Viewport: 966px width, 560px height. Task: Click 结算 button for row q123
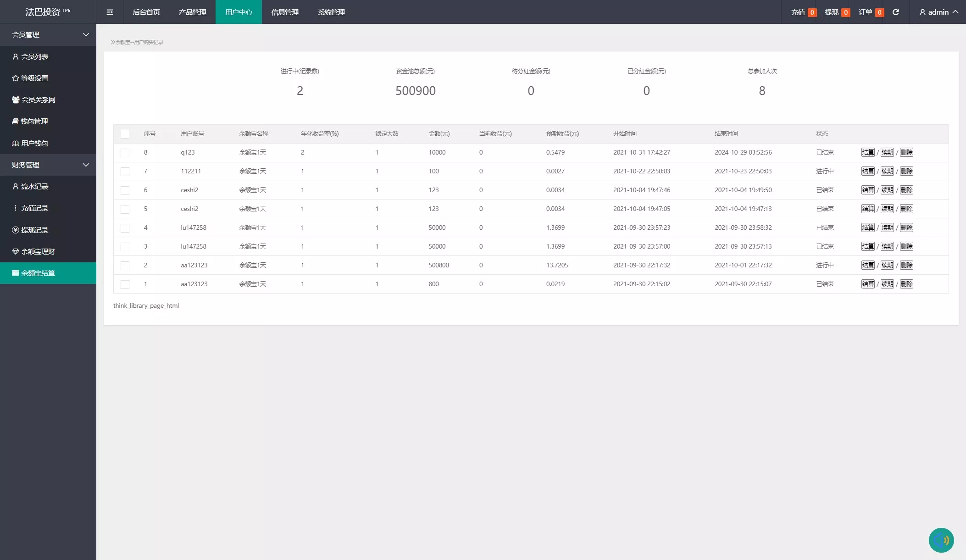tap(867, 152)
